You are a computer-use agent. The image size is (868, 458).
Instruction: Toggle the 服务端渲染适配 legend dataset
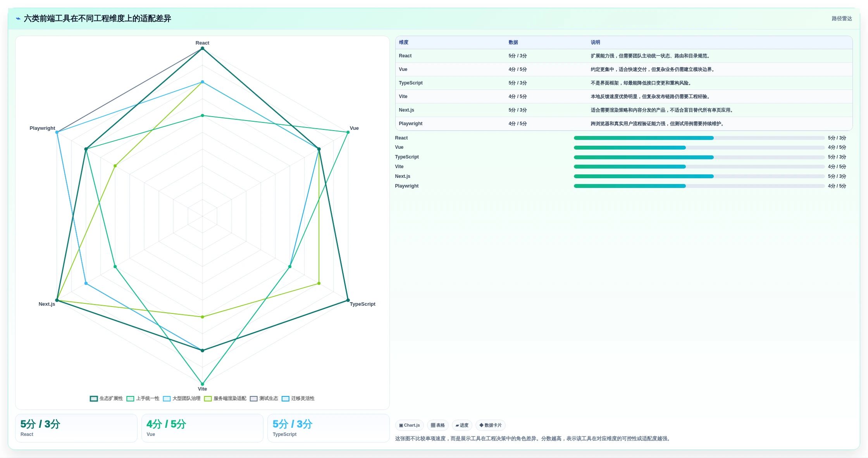coord(225,398)
